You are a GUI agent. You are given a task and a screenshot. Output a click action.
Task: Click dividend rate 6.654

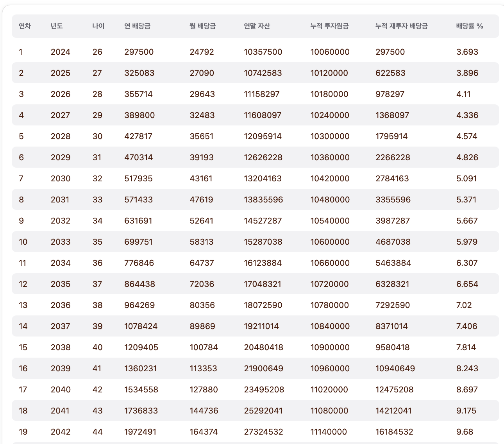tap(467, 284)
